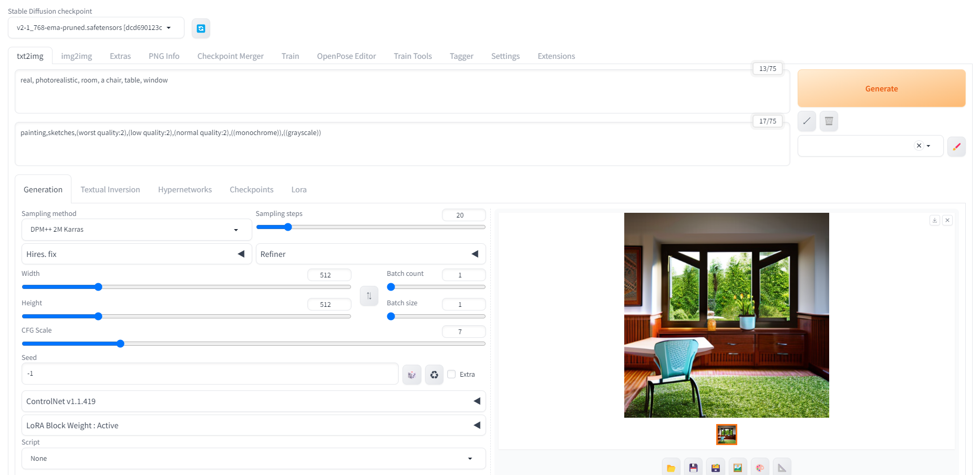
Task: Click the Batch size number field
Action: click(x=464, y=304)
